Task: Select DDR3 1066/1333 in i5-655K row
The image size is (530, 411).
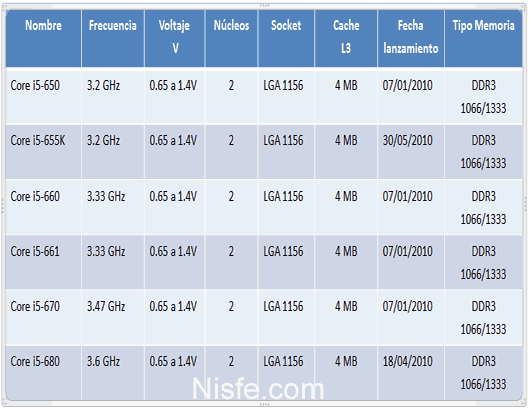Action: coord(484,152)
